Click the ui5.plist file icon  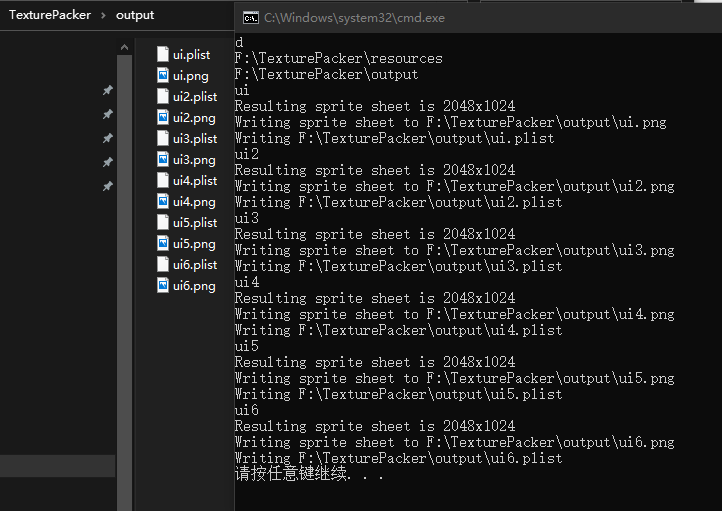click(163, 222)
